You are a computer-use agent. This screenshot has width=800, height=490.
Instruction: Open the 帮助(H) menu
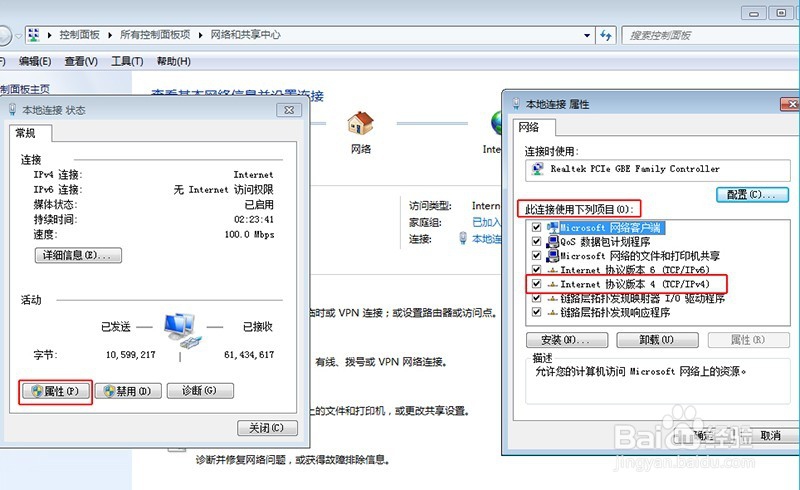point(173,61)
